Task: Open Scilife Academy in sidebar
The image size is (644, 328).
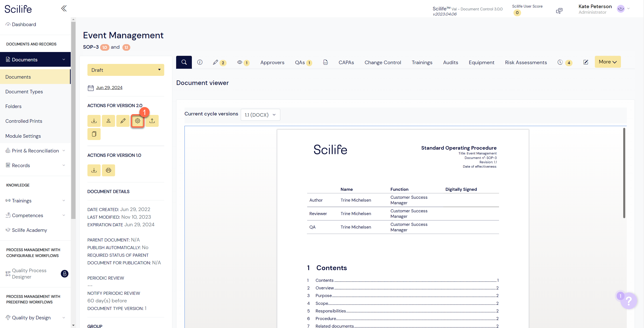Action: pos(29,230)
